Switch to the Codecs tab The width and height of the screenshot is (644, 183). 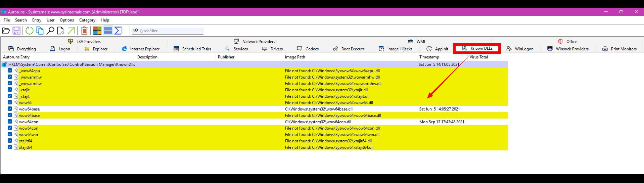click(308, 49)
